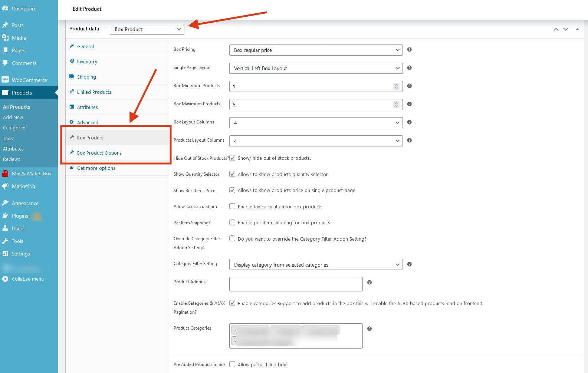
Task: Click help icon for Category Filter Setting
Action: click(410, 264)
